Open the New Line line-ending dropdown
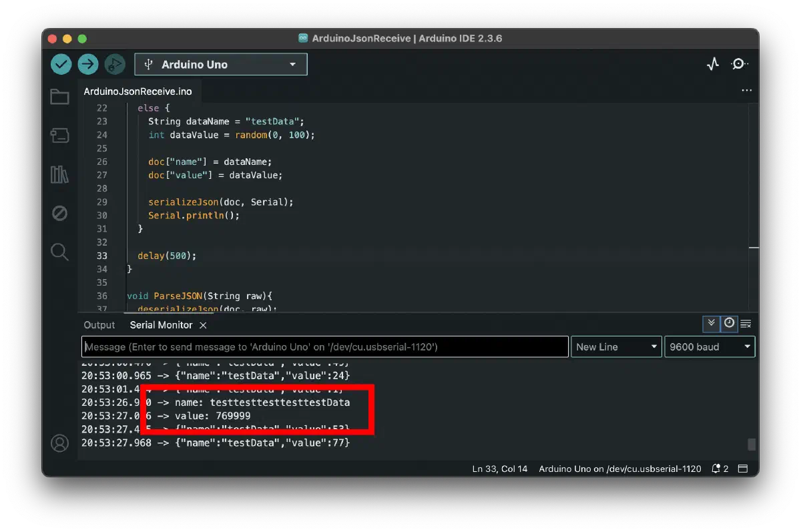 click(615, 346)
